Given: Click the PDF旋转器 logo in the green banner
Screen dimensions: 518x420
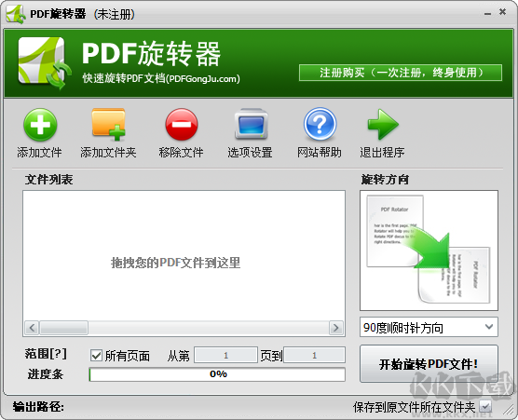Looking at the screenshot, I should 45,62.
